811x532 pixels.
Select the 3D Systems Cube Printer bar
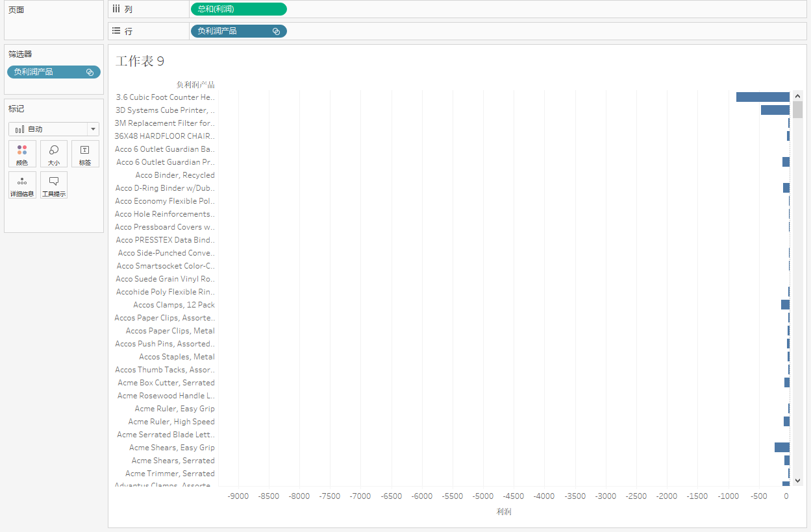pyautogui.click(x=775, y=110)
